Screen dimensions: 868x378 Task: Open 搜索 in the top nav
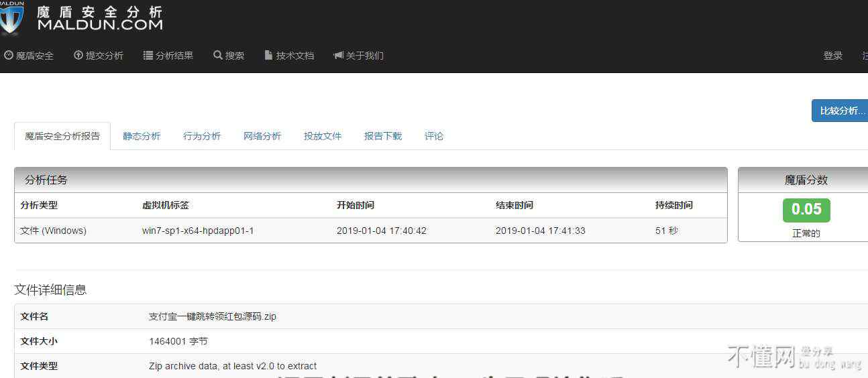pos(229,56)
